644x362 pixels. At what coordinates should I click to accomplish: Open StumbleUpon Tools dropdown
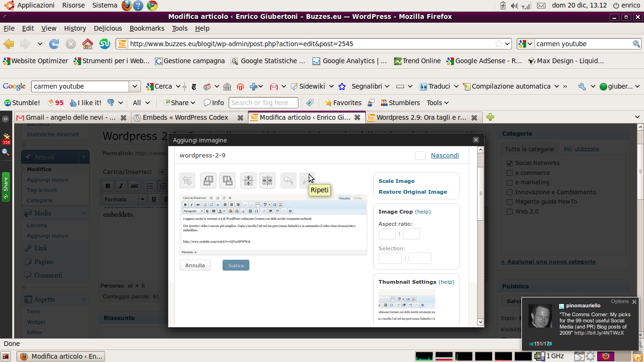[438, 103]
